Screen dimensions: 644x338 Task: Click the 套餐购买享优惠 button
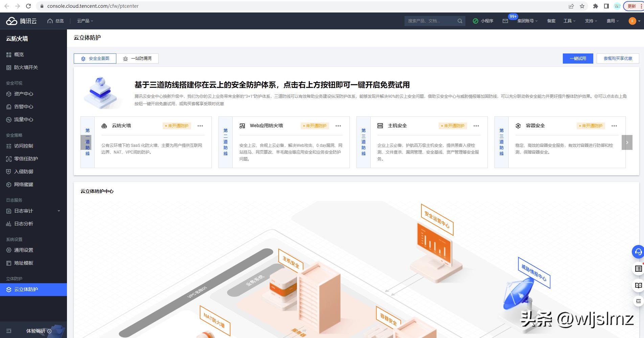click(x=618, y=58)
